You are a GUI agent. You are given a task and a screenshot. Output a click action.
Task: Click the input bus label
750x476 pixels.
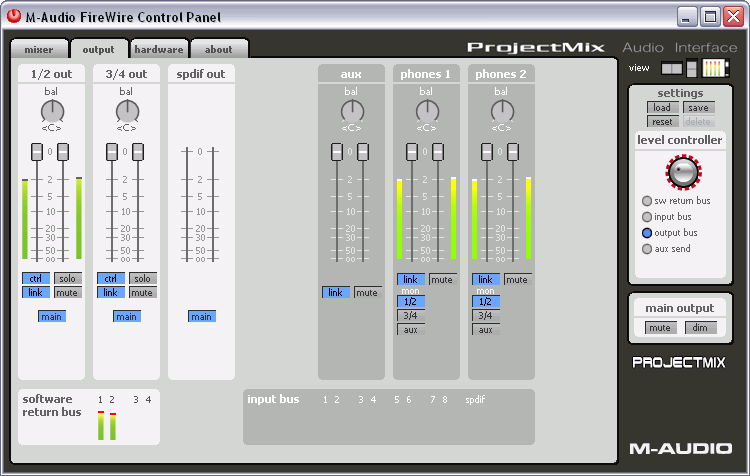tap(273, 399)
